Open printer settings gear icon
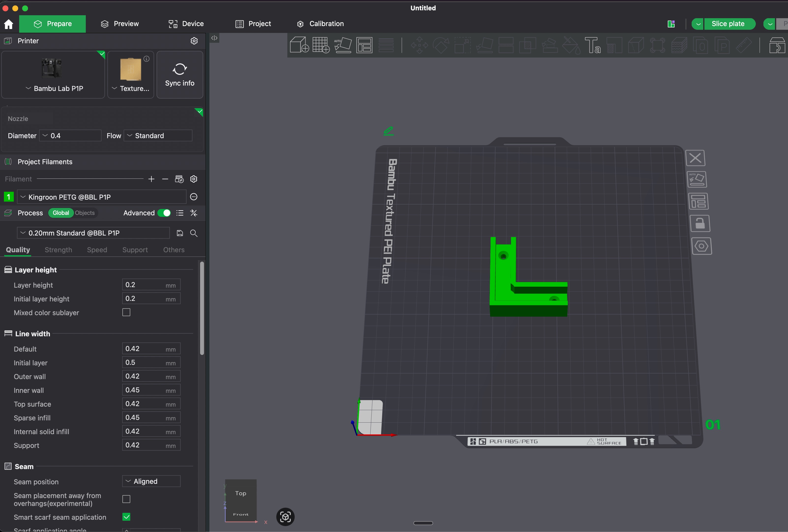 pyautogui.click(x=194, y=41)
